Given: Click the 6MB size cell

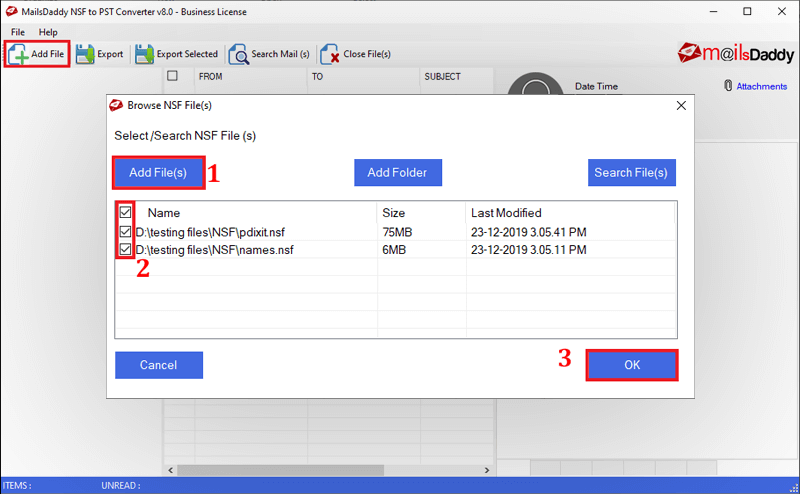Looking at the screenshot, I should coord(394,250).
